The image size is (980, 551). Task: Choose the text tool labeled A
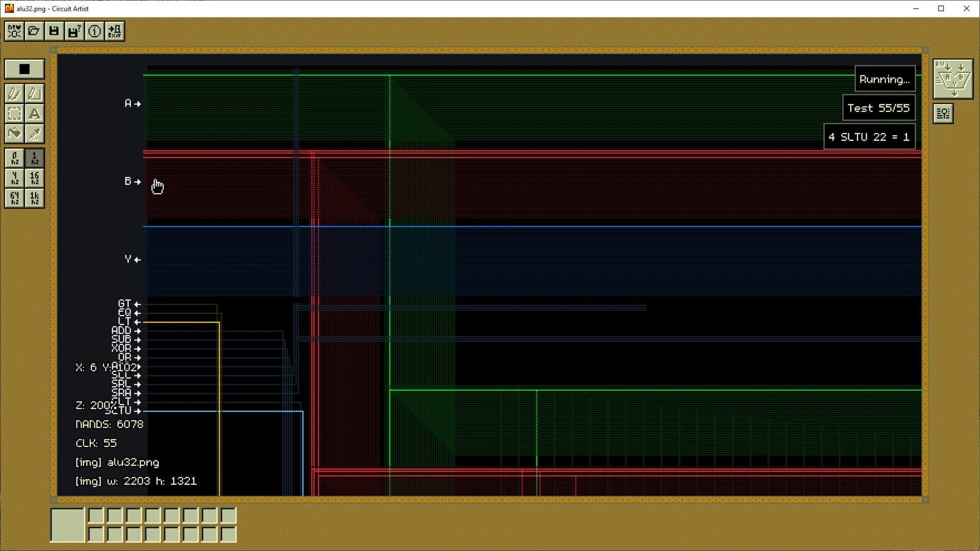35,114
